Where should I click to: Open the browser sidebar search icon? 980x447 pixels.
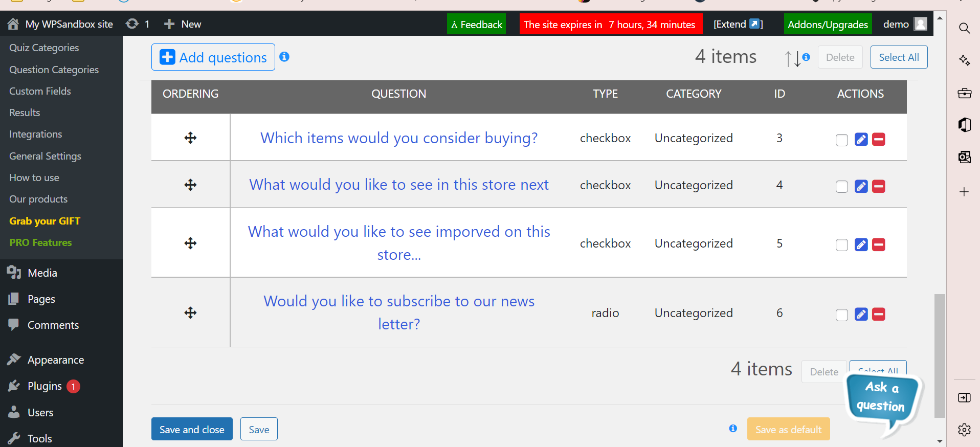click(964, 28)
